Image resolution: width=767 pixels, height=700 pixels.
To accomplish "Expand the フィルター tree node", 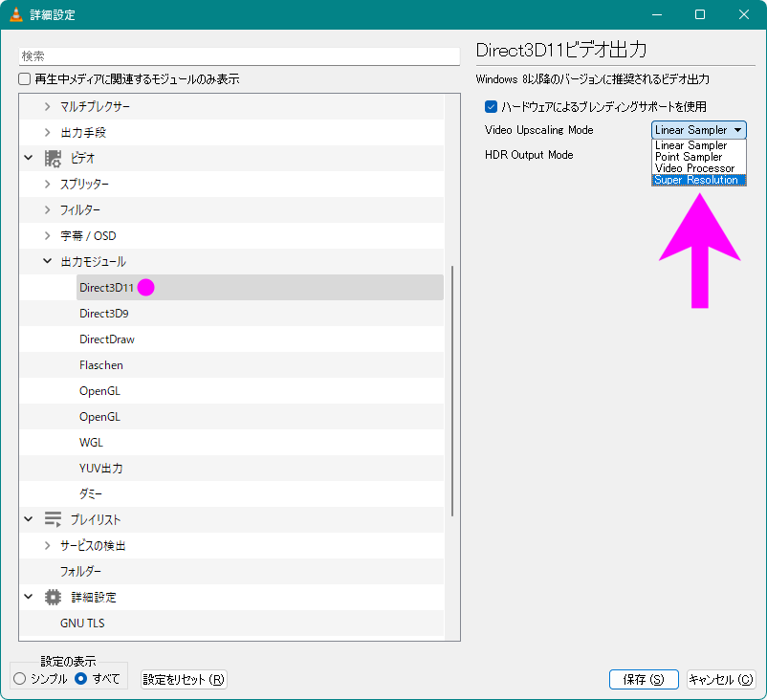I will [48, 209].
